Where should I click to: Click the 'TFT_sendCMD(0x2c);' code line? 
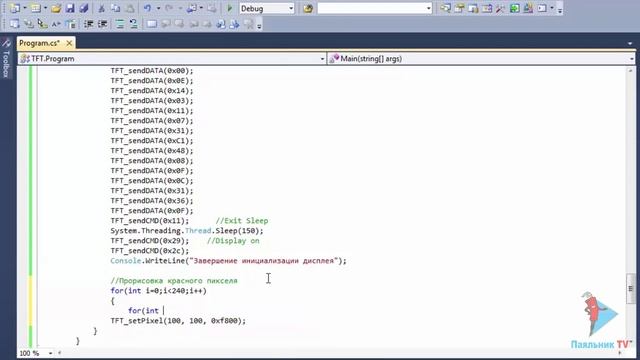(150, 251)
